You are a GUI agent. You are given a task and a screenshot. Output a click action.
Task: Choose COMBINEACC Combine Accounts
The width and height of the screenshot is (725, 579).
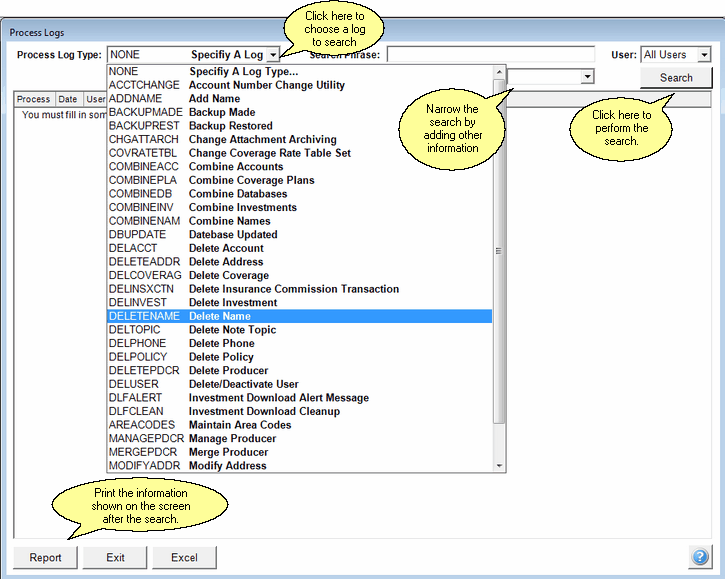pos(300,166)
